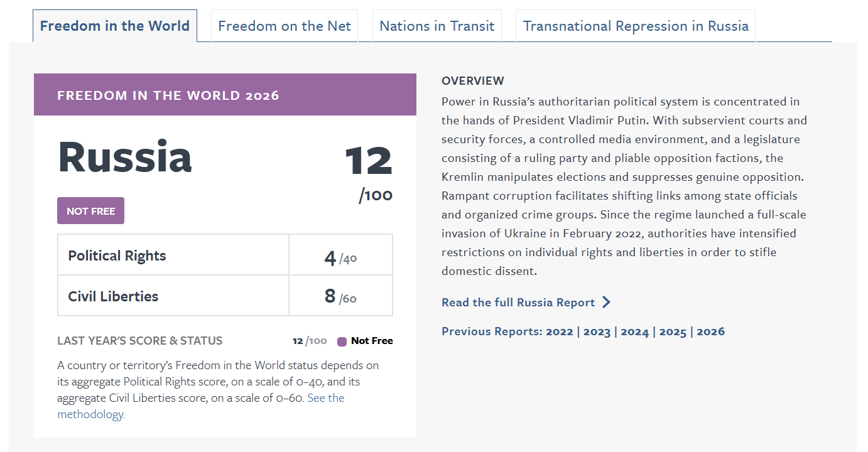Open Transnational Repression in Russia tab
This screenshot has height=452, width=868.
(636, 26)
